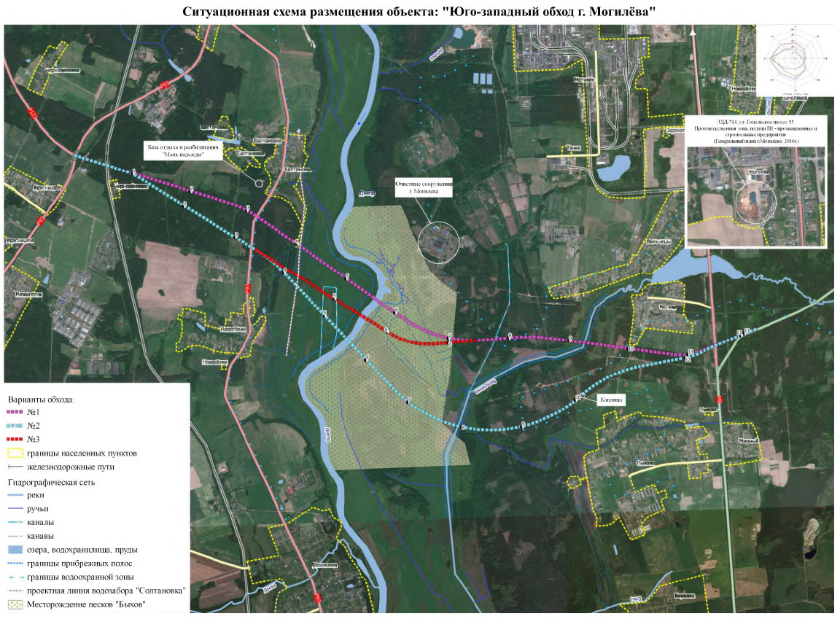
Task: Click the blue lakes and ponds legend symbol
Action: (x=19, y=550)
